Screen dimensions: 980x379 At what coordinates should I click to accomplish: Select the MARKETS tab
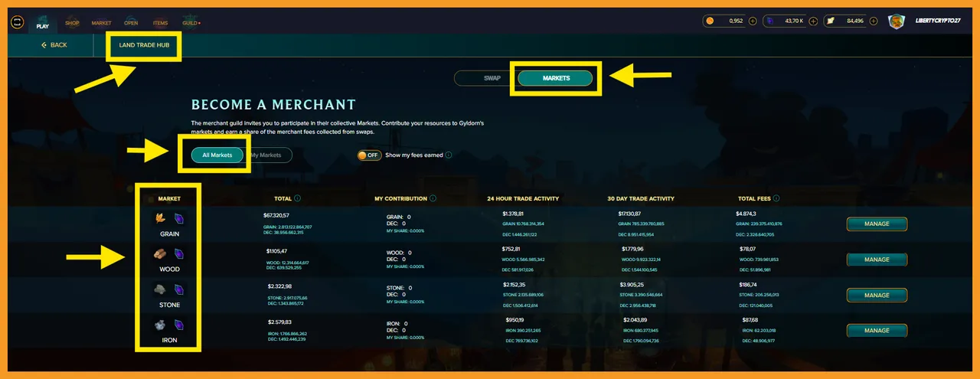tap(556, 78)
